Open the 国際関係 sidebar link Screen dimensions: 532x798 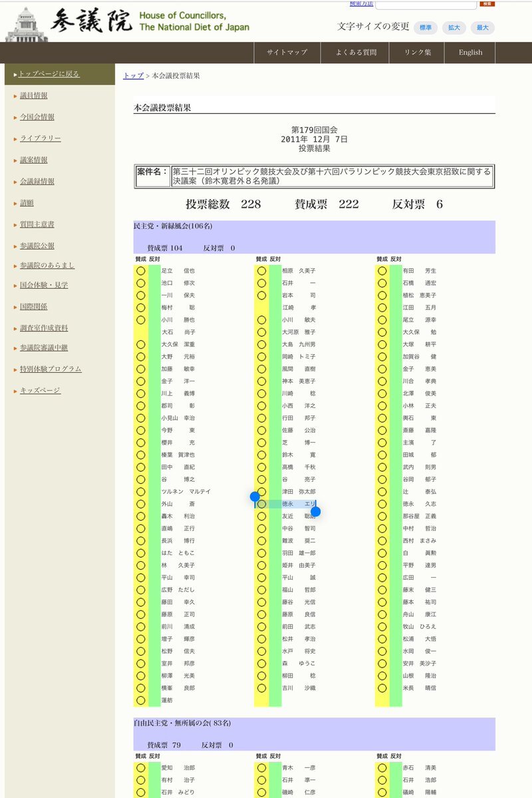click(33, 307)
